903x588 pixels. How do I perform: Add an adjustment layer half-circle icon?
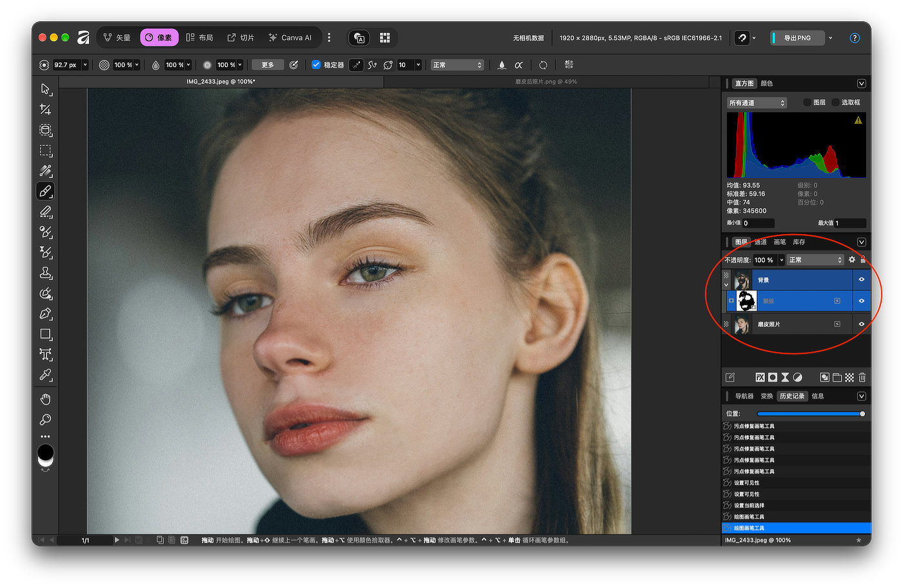798,377
